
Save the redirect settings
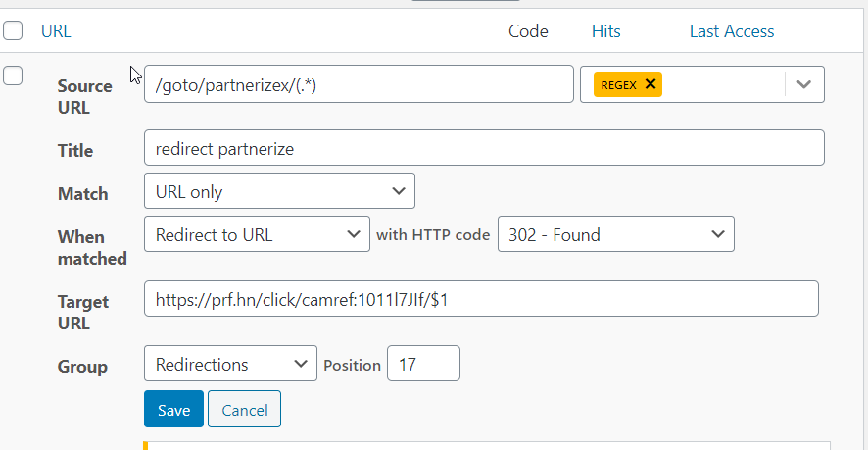click(x=173, y=410)
